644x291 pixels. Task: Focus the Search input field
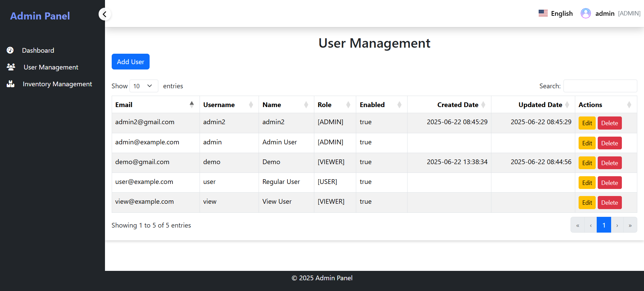(600, 86)
